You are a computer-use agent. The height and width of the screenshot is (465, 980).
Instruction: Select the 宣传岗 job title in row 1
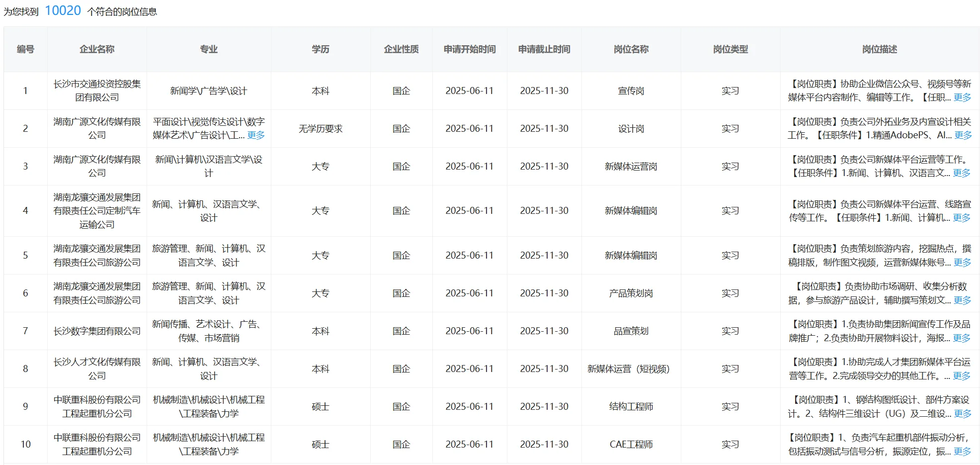[x=631, y=91]
